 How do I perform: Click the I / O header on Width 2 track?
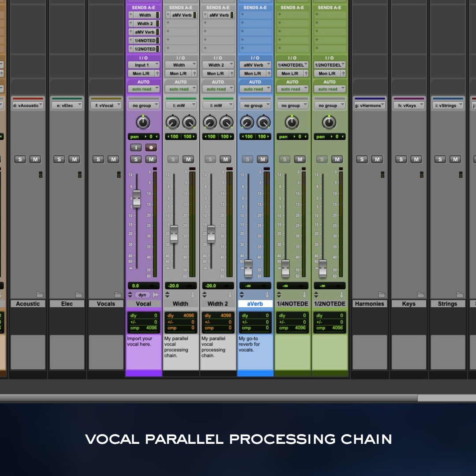[x=218, y=58]
